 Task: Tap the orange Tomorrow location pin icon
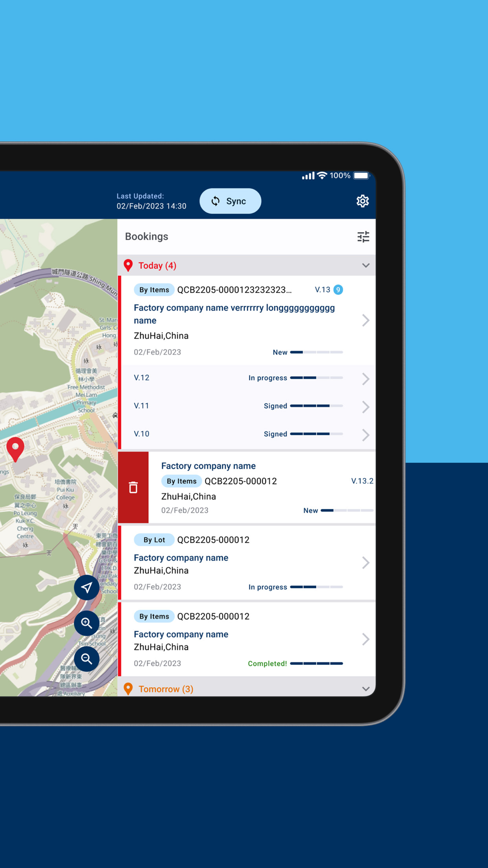coord(128,689)
